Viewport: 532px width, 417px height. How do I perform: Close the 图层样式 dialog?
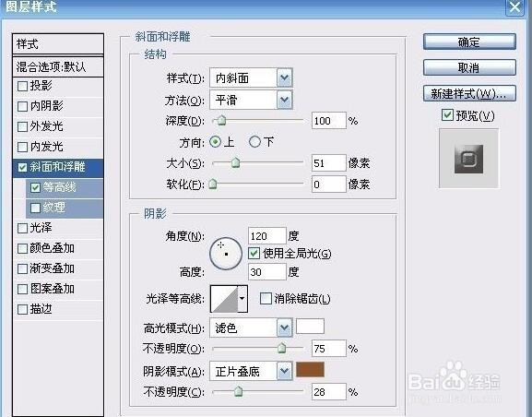[515, 6]
